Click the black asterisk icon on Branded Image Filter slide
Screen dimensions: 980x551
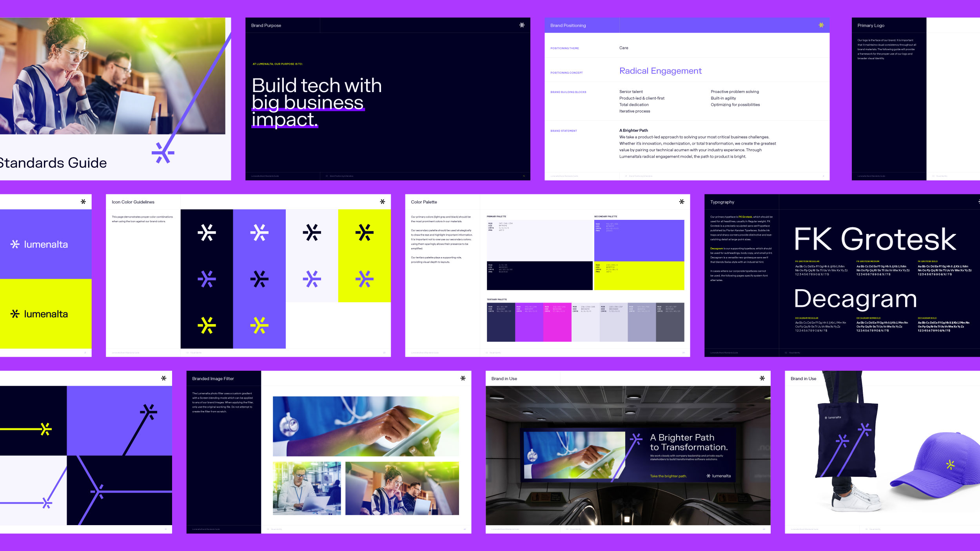click(463, 378)
